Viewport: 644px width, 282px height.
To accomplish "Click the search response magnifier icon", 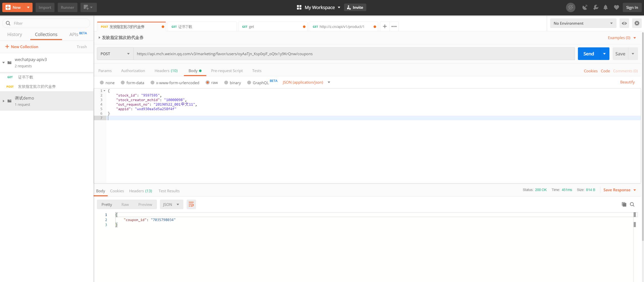I will (x=632, y=204).
